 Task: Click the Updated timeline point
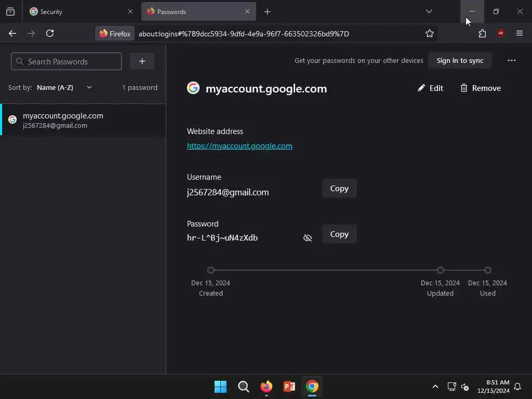tap(441, 270)
